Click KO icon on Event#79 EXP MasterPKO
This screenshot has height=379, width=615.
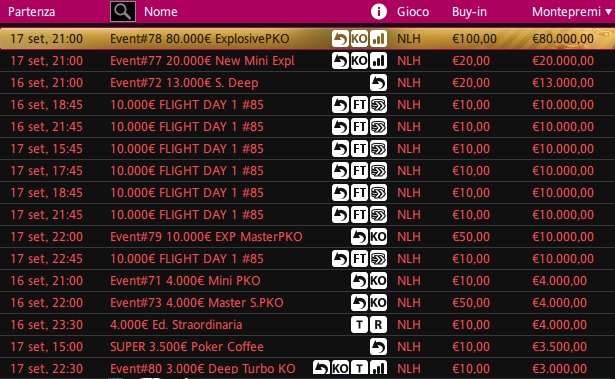pos(378,237)
